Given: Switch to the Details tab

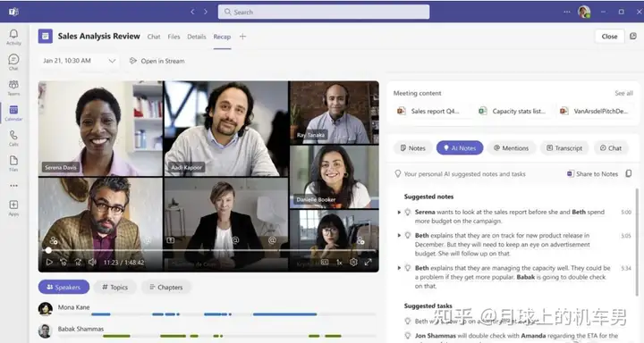Looking at the screenshot, I should click(x=196, y=37).
